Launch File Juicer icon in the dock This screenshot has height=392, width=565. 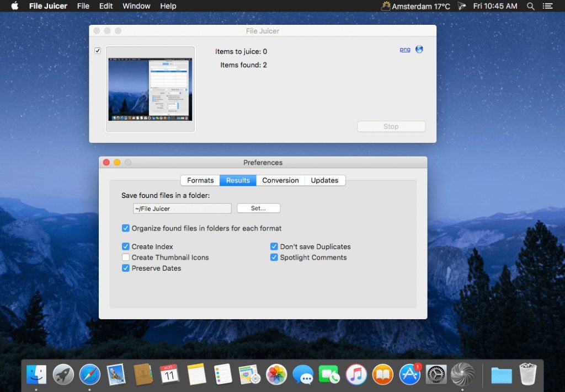tap(462, 374)
